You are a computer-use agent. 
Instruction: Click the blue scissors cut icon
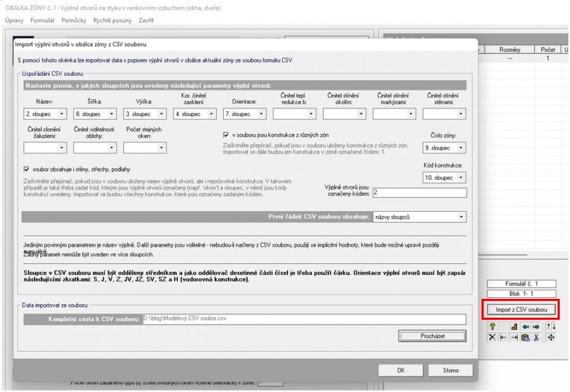pos(536,337)
